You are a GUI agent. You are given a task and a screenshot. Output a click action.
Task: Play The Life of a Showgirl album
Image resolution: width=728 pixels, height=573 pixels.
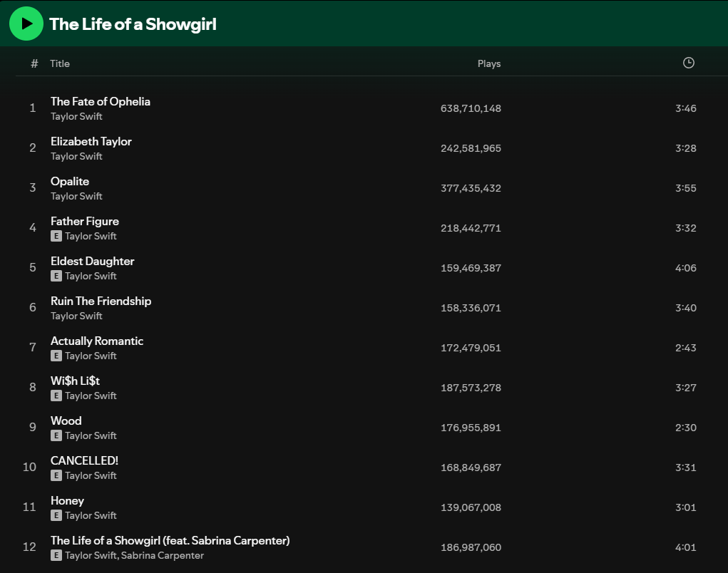click(26, 24)
